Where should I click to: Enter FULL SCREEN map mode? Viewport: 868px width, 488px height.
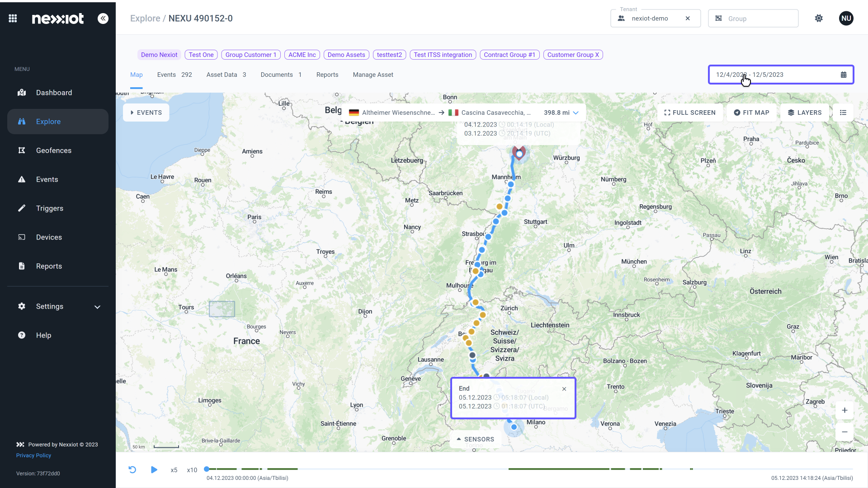pos(689,113)
